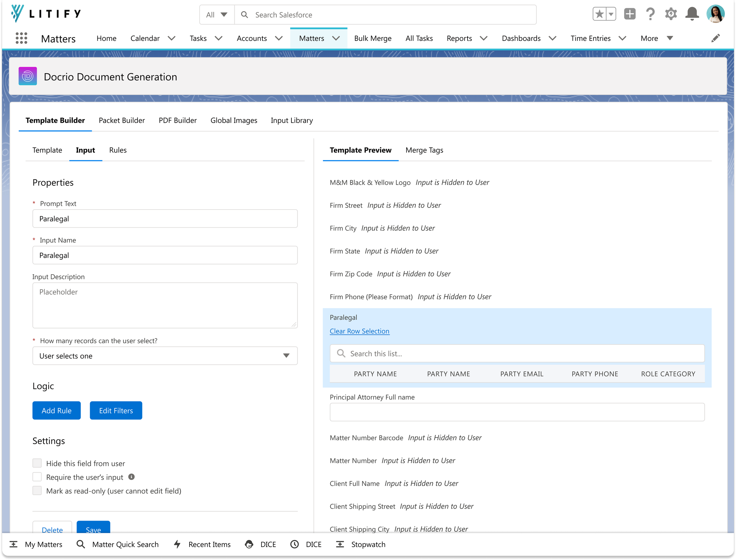736x560 pixels.
Task: Click the favorites star icon
Action: point(599,14)
